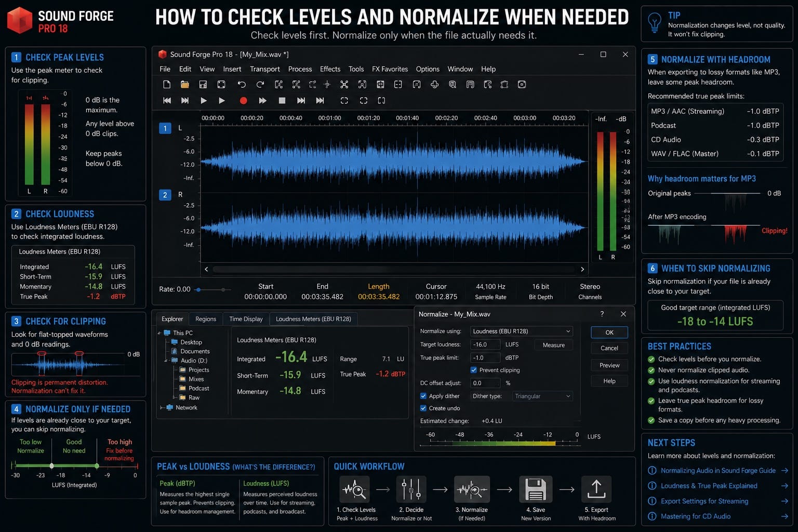Toggle the Prevent clipping checkbox
The height and width of the screenshot is (532, 798).
tap(474, 370)
